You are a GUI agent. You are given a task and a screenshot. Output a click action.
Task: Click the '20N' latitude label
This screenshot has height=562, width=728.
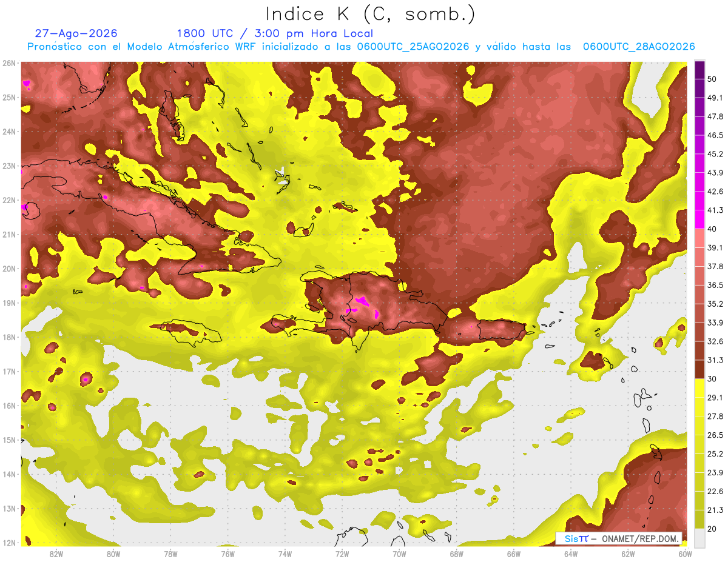[x=9, y=269]
